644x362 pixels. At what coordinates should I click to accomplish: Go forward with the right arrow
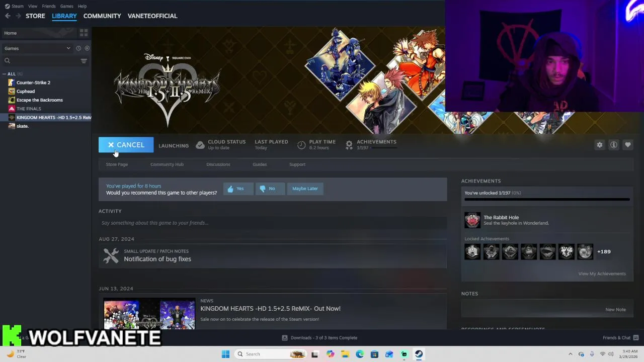18,16
